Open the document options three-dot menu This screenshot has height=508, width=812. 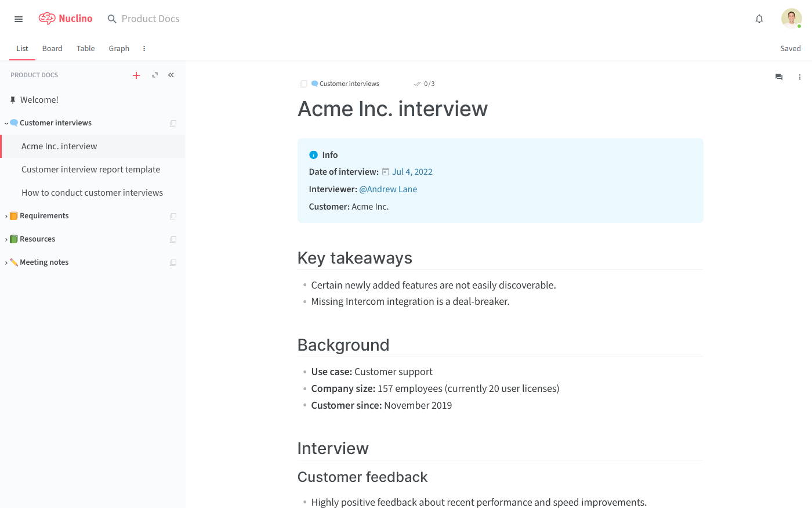tap(800, 77)
